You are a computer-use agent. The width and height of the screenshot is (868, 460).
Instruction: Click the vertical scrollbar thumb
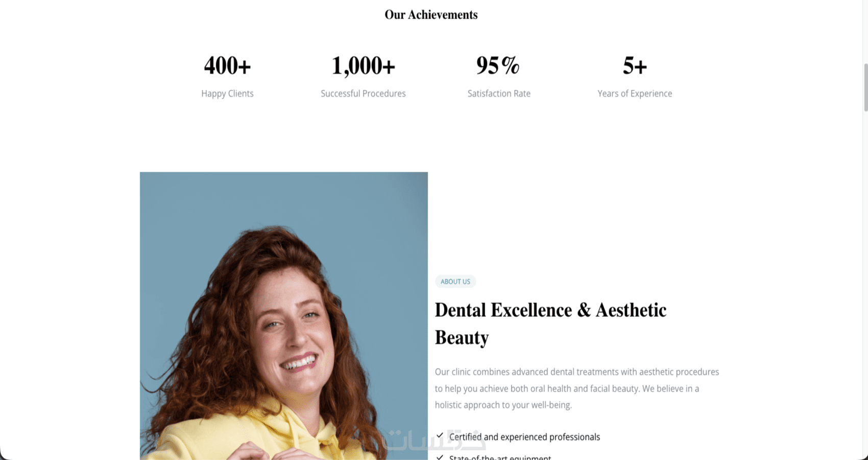(x=865, y=87)
